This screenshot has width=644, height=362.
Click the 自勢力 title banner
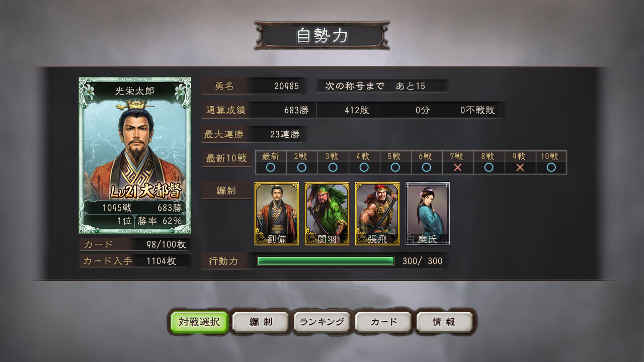(322, 36)
